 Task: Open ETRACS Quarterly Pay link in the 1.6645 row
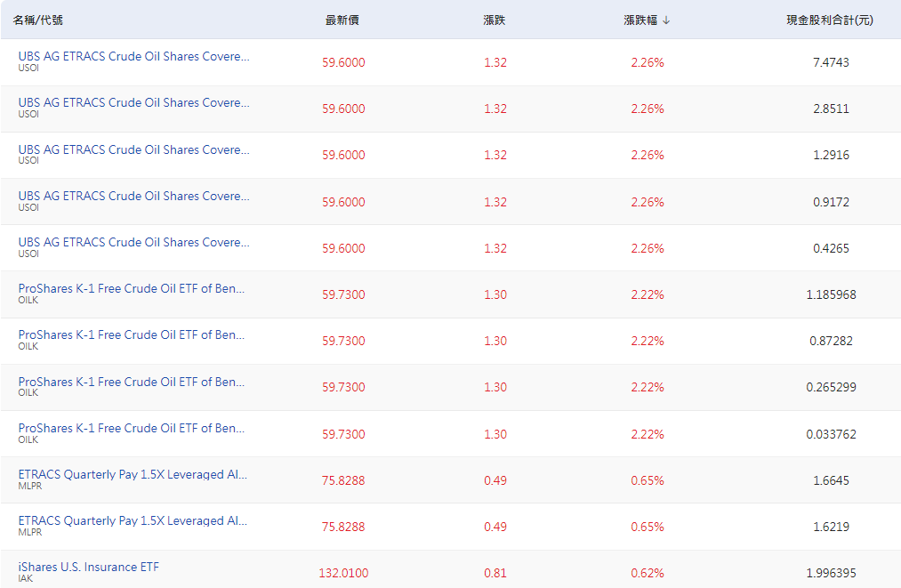(133, 474)
